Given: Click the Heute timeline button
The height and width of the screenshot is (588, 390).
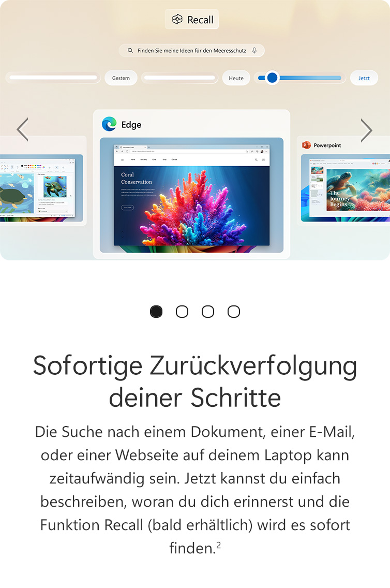Looking at the screenshot, I should tap(236, 78).
